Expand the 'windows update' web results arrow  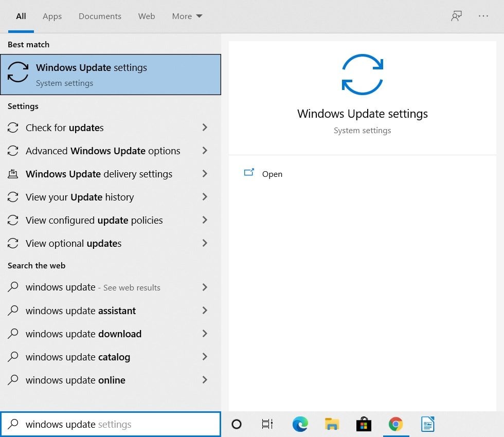pyautogui.click(x=205, y=287)
